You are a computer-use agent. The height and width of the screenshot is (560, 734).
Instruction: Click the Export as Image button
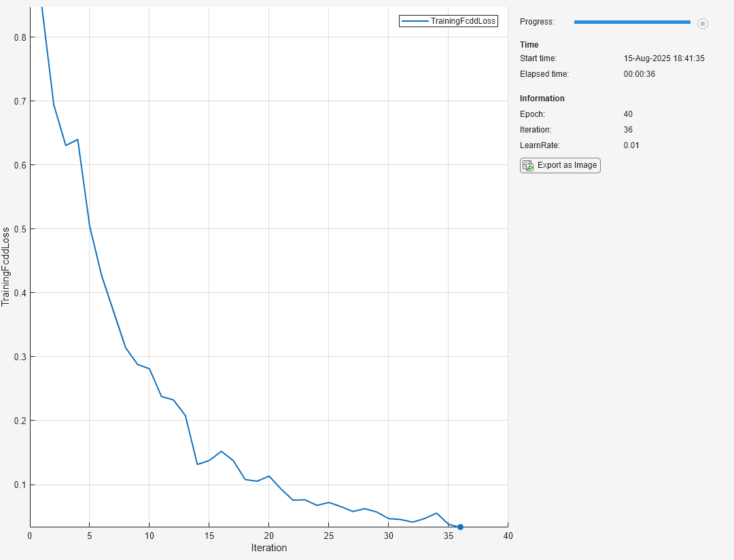pos(560,165)
